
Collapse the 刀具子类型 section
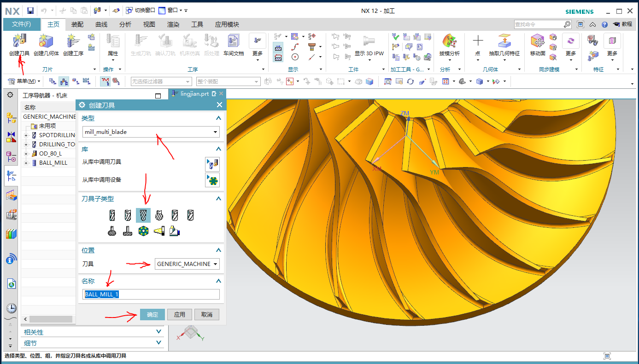click(x=218, y=199)
